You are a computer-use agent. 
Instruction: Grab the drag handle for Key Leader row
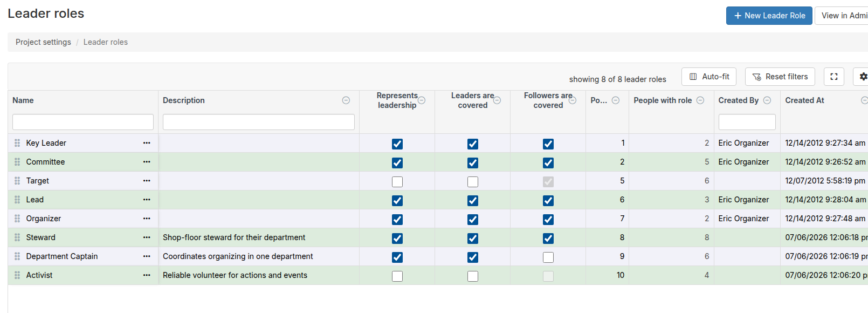[x=17, y=143]
